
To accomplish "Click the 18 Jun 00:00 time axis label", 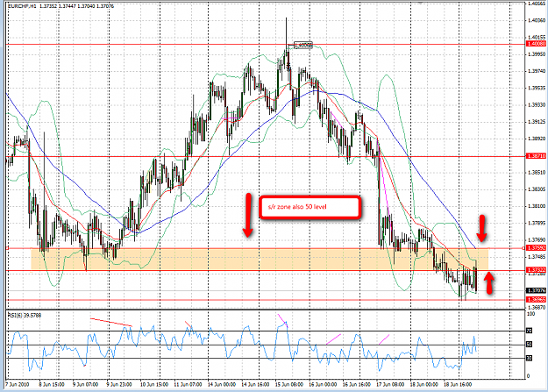I will pyautogui.click(x=424, y=385).
